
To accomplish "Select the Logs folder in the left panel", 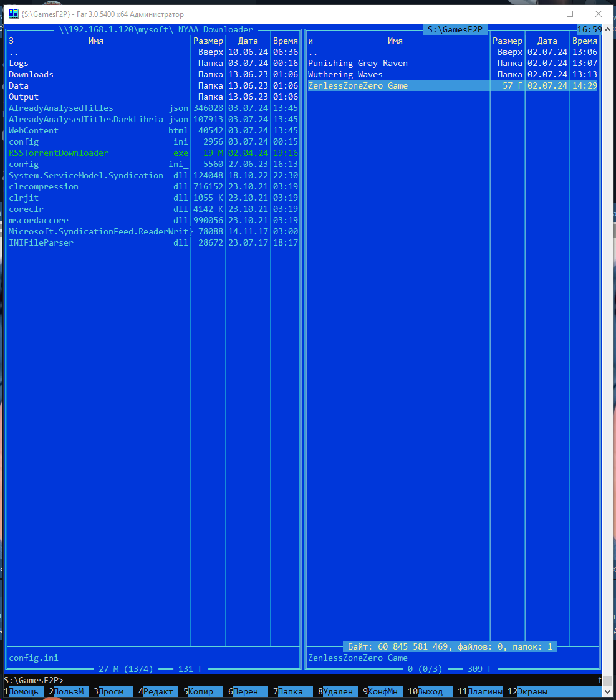I will (x=153, y=64).
